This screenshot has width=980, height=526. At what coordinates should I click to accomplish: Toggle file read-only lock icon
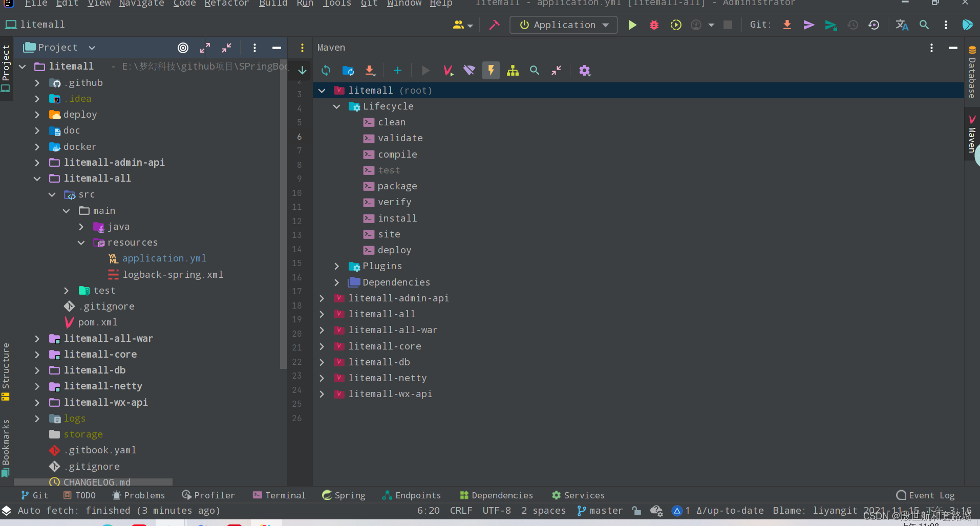pyautogui.click(x=636, y=511)
